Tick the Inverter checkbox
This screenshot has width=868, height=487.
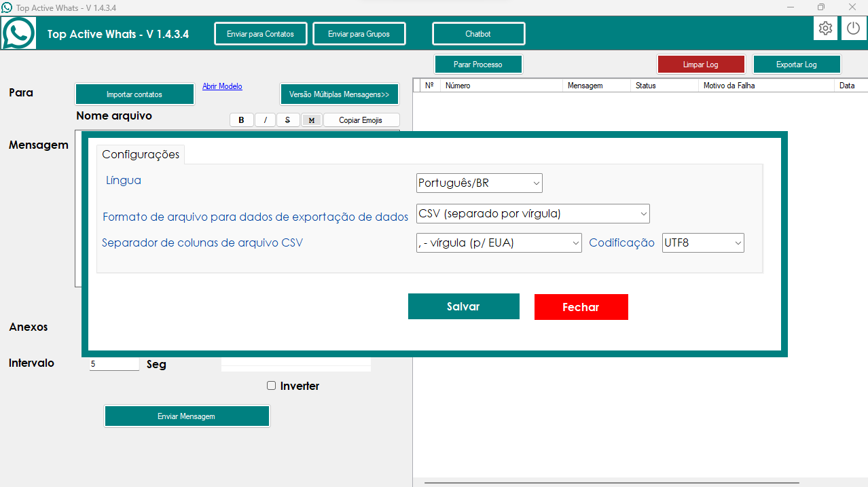[x=272, y=386]
